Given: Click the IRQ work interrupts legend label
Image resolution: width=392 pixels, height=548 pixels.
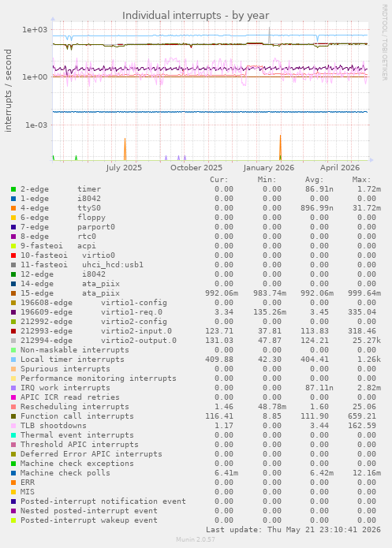Looking at the screenshot, I should click(x=65, y=388).
